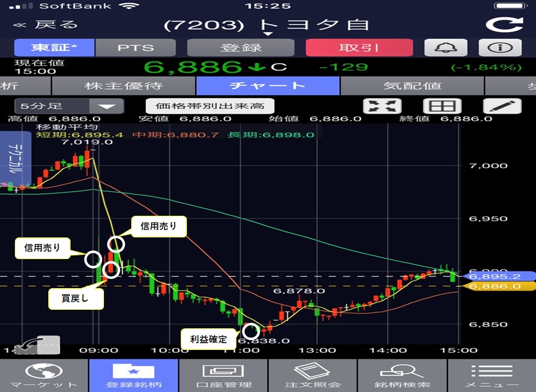The height and width of the screenshot is (392, 536).
Task: Tap the red 取引 button
Action: (359, 48)
